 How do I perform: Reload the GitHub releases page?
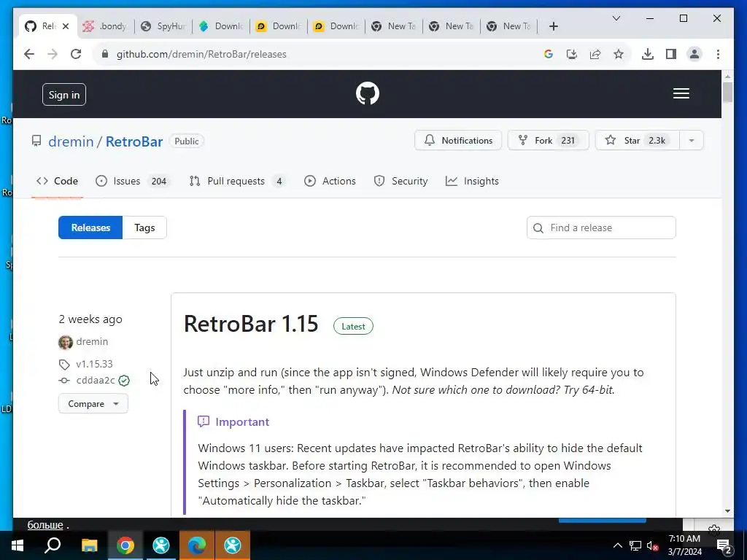[x=76, y=54]
